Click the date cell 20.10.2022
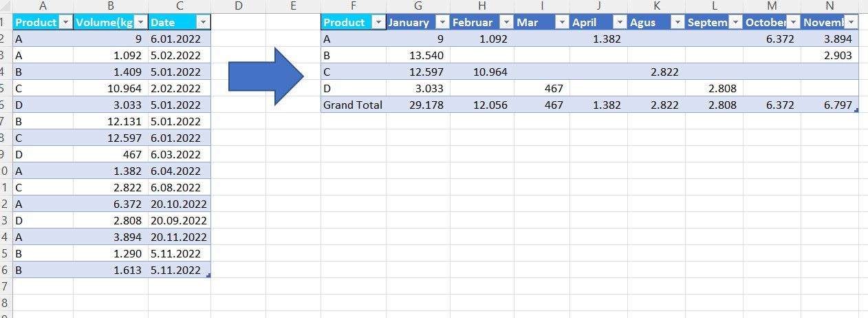Viewport: 868px width, 318px height. point(180,204)
